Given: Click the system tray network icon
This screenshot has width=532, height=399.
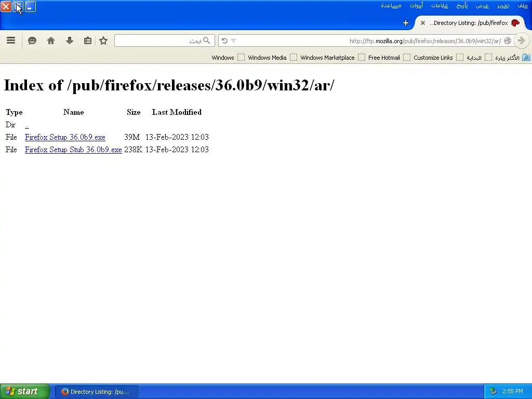Looking at the screenshot, I should [x=493, y=392].
